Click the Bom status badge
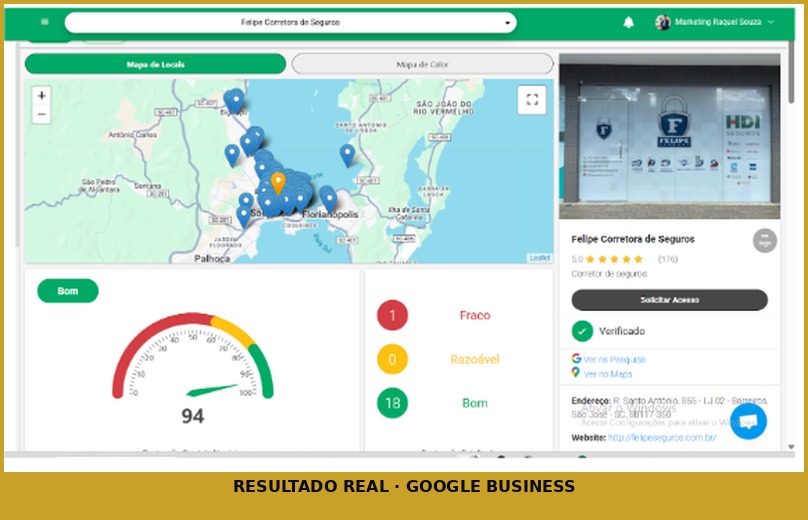The width and height of the screenshot is (808, 520). pyautogui.click(x=68, y=291)
